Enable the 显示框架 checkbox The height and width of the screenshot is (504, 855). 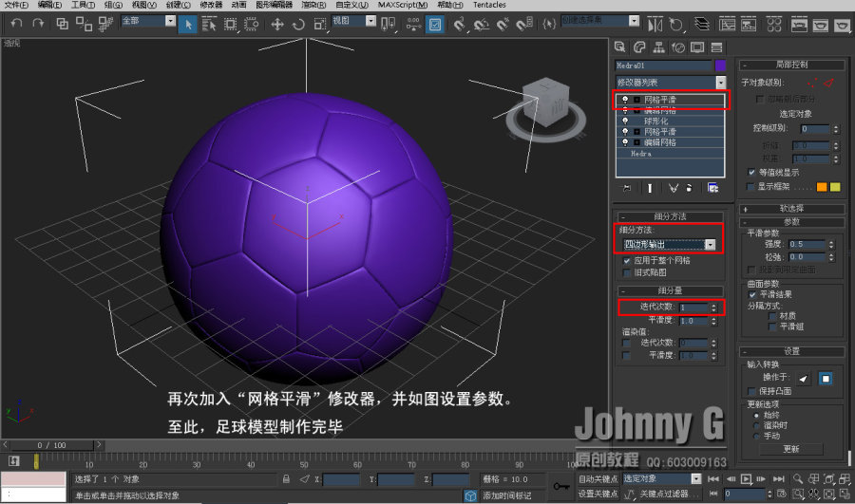(x=750, y=187)
